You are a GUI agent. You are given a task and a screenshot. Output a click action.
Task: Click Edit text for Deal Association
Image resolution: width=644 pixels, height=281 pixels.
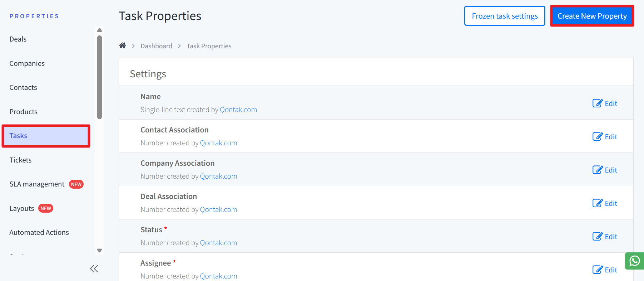(611, 203)
